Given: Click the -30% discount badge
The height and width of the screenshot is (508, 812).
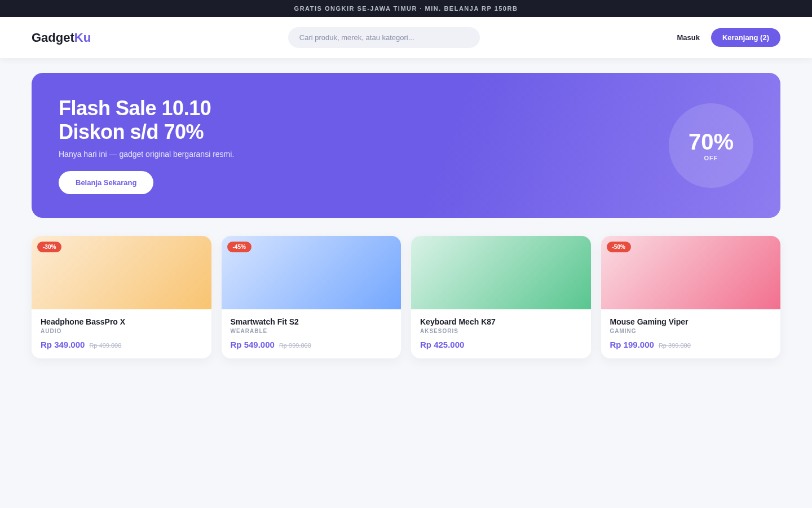Looking at the screenshot, I should pyautogui.click(x=50, y=247).
